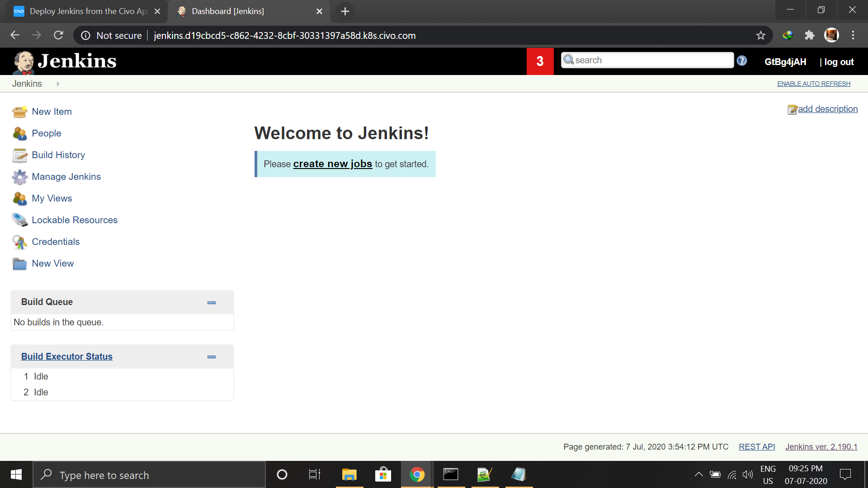The image size is (868, 488).
Task: Click the red notification badge showing 3
Action: pos(540,61)
